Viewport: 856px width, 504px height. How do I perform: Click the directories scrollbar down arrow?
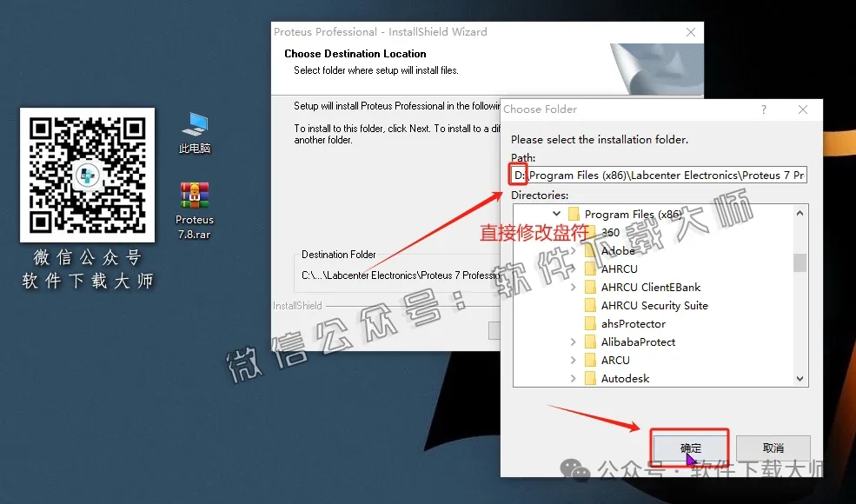(800, 379)
